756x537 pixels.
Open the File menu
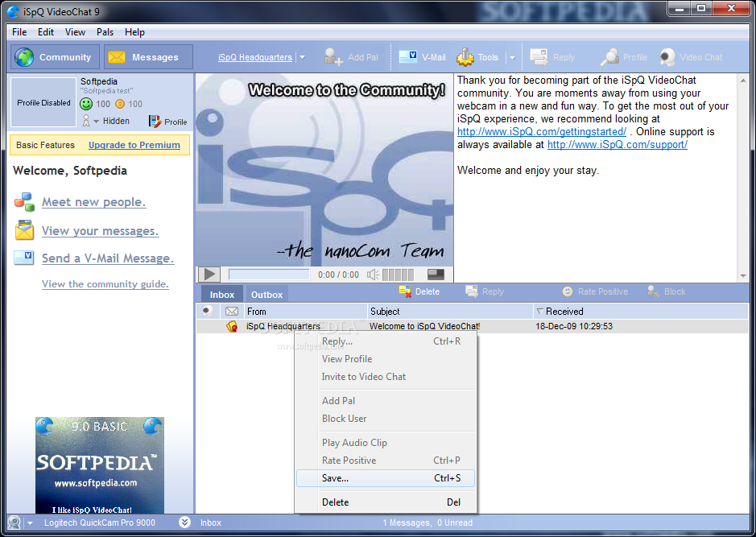(19, 32)
